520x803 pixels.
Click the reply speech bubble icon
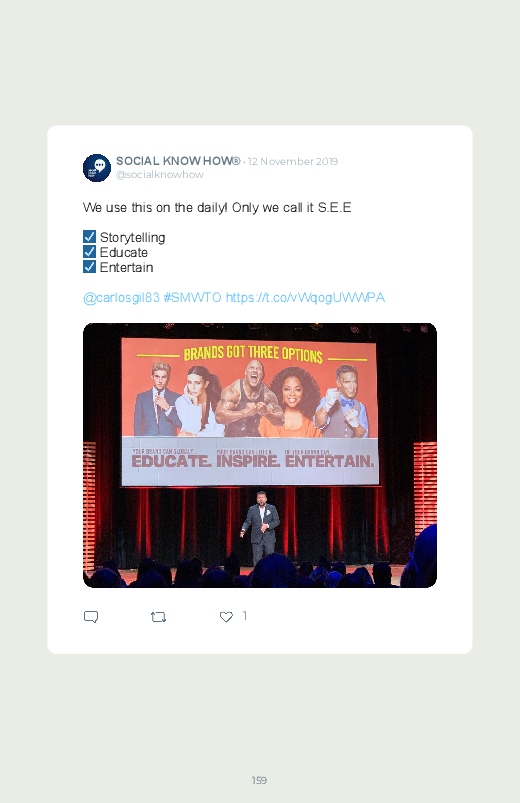coord(91,617)
